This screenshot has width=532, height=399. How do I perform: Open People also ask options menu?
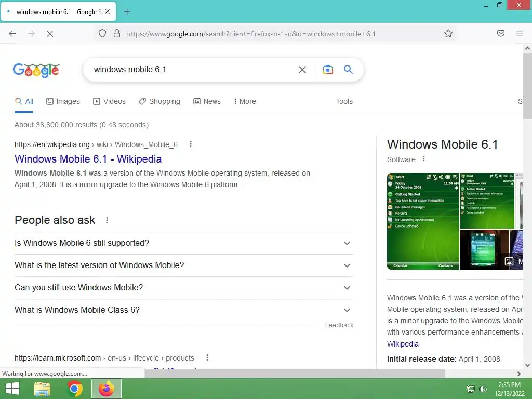click(x=107, y=220)
